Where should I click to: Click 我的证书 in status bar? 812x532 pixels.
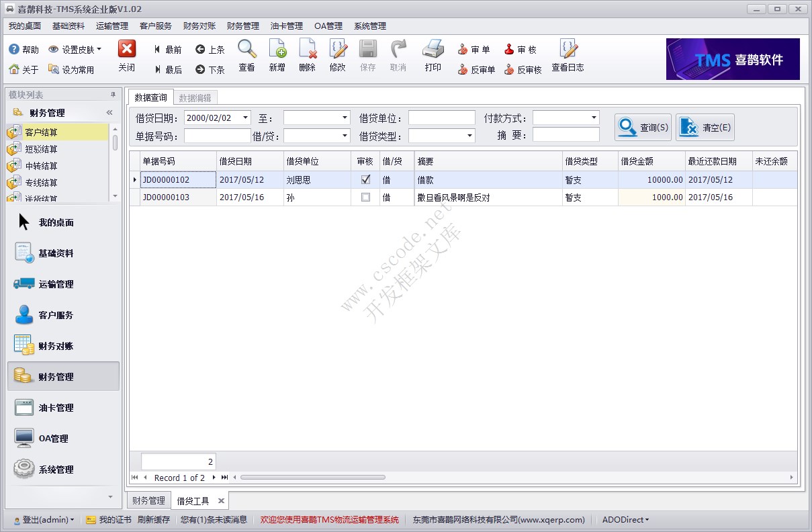point(109,520)
